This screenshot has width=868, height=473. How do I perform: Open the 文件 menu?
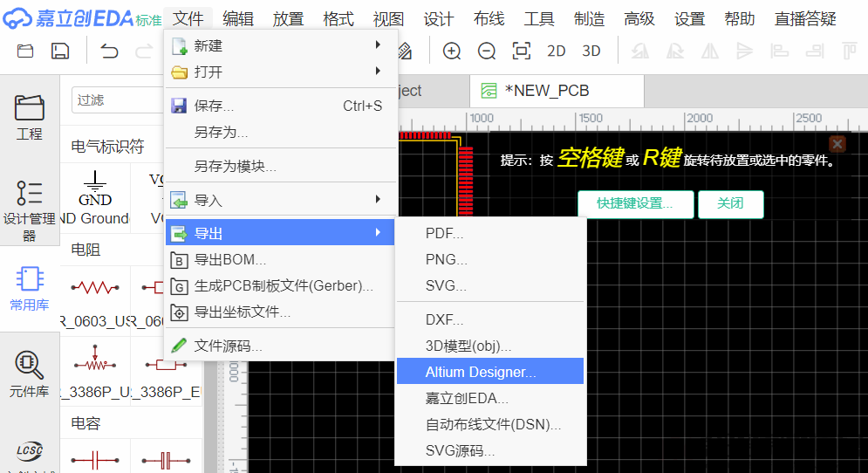click(x=188, y=19)
